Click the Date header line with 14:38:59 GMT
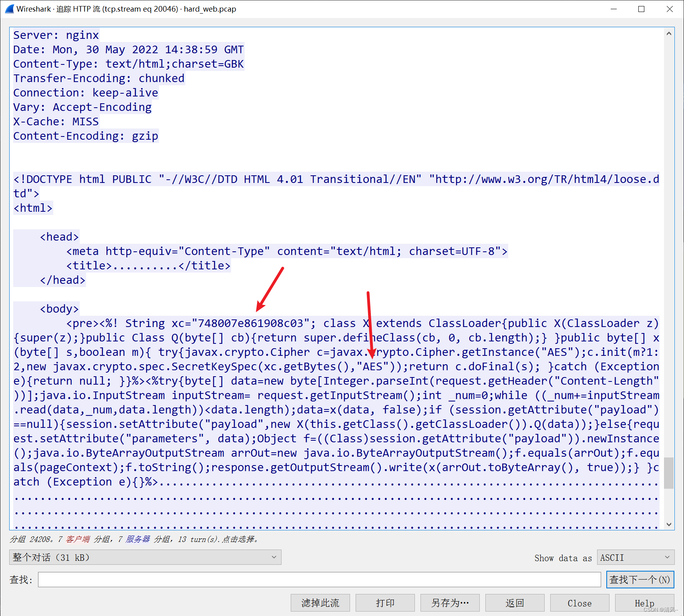The image size is (684, 616). coord(129,50)
